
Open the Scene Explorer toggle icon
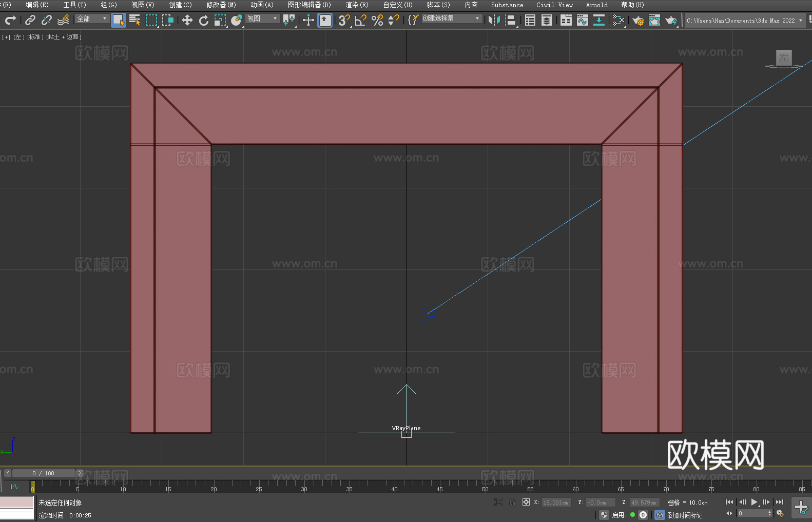(x=530, y=20)
